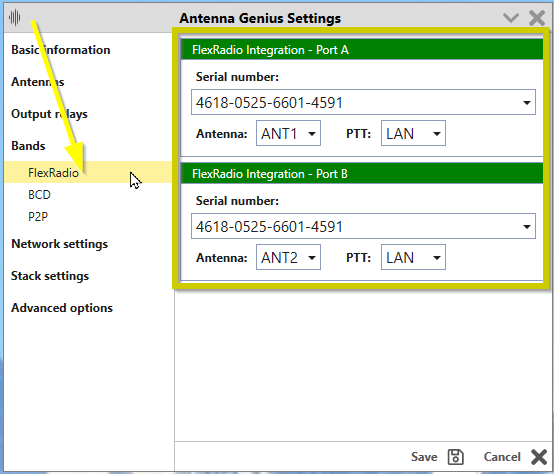Open Port B PTT LAN dropdown

pos(413,257)
